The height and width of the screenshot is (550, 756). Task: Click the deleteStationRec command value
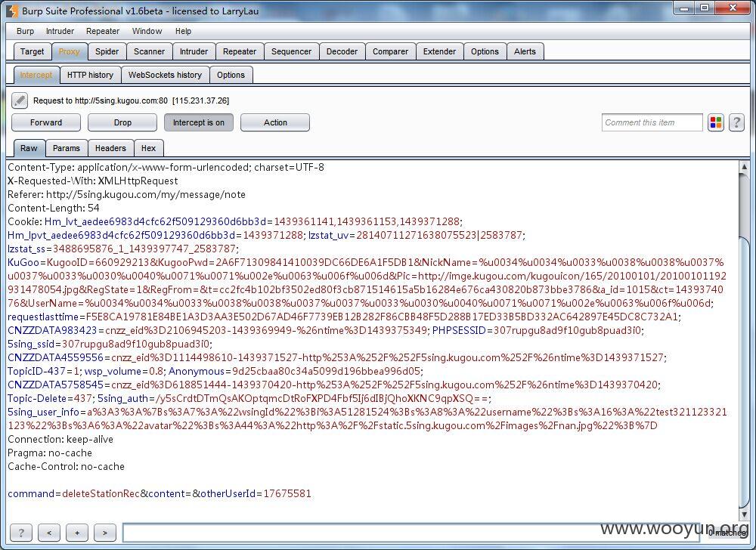pos(101,493)
